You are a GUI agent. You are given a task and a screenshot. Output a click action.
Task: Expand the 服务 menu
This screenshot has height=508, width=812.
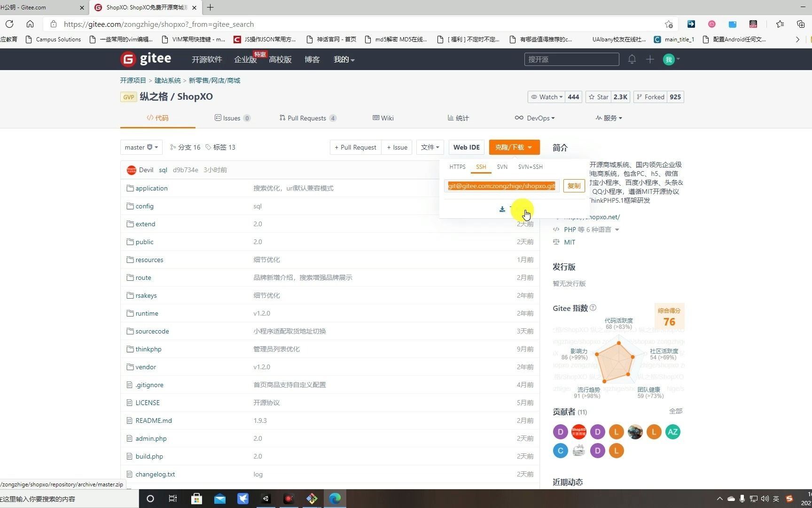pyautogui.click(x=609, y=118)
